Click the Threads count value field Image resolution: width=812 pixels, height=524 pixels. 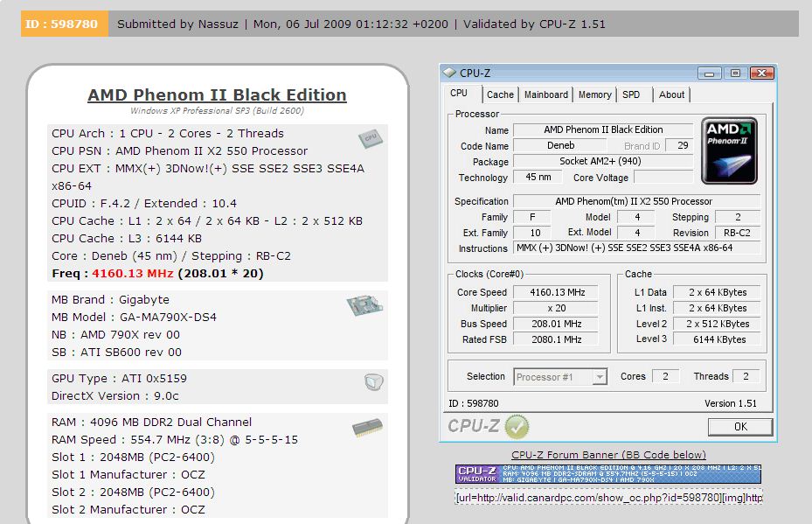746,376
